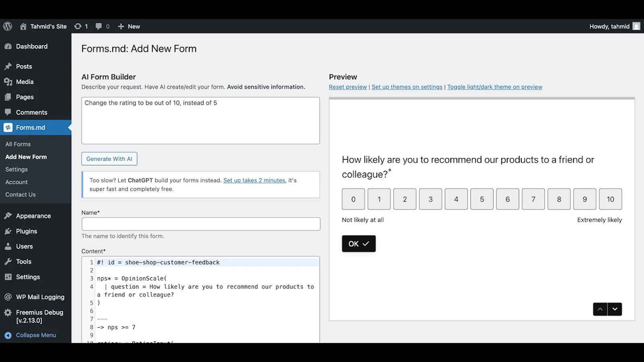The width and height of the screenshot is (644, 362).
Task: Click the Reset preview link
Action: 348,87
